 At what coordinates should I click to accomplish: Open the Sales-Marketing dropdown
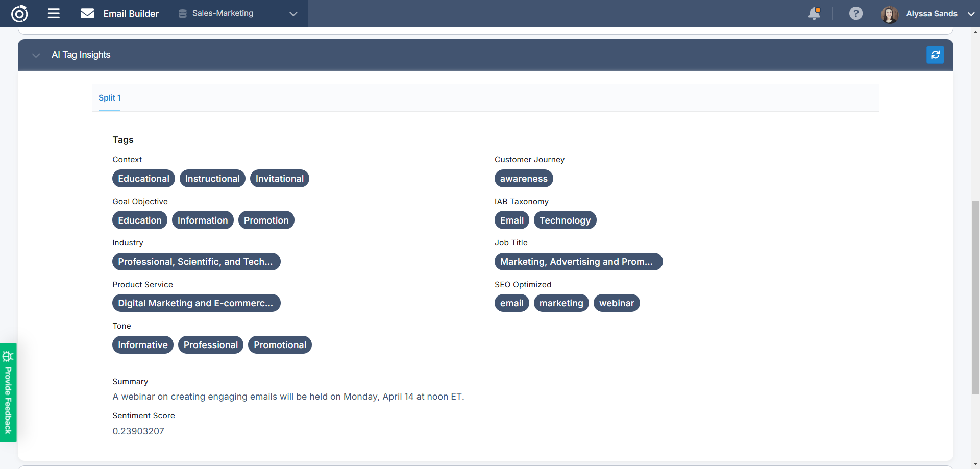[x=292, y=14]
